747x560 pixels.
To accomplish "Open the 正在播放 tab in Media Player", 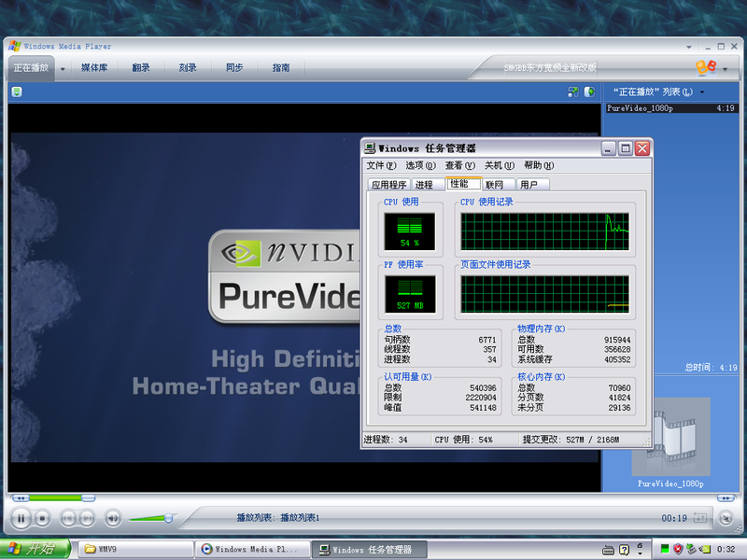I will tap(31, 67).
